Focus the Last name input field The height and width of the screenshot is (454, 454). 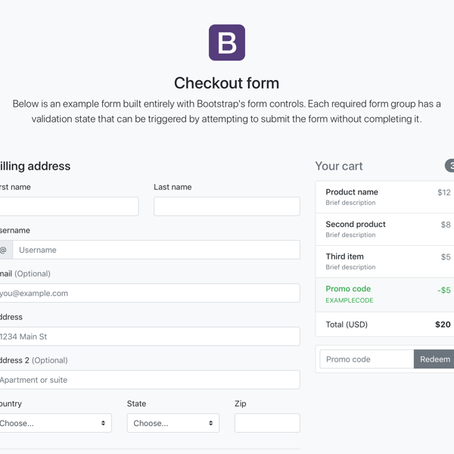tap(227, 206)
